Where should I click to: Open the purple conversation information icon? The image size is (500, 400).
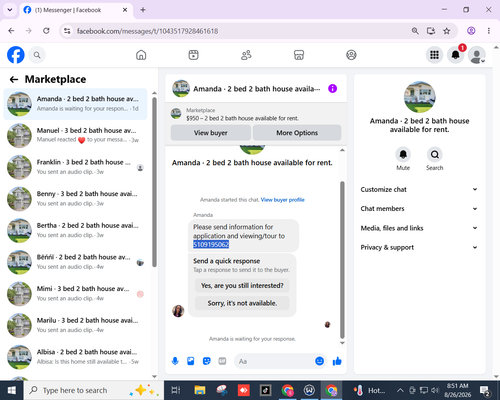point(332,89)
